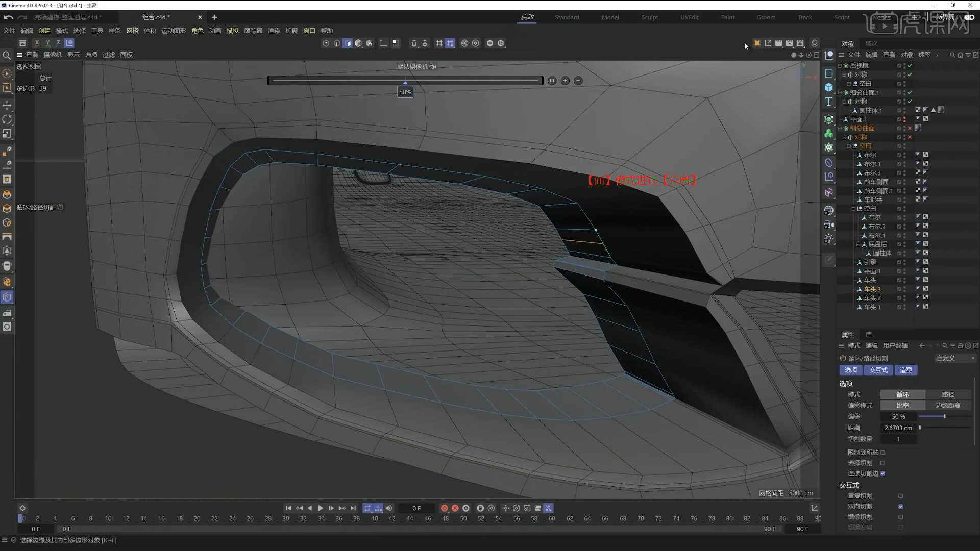Screen dimensions: 980x551
Task: Open the 网格 menu
Action: pos(132,31)
